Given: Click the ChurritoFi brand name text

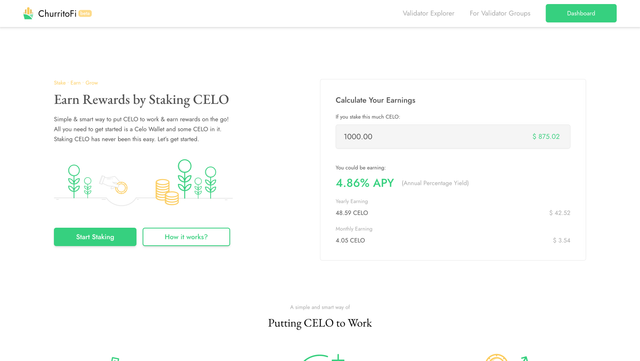Looking at the screenshot, I should [57, 13].
